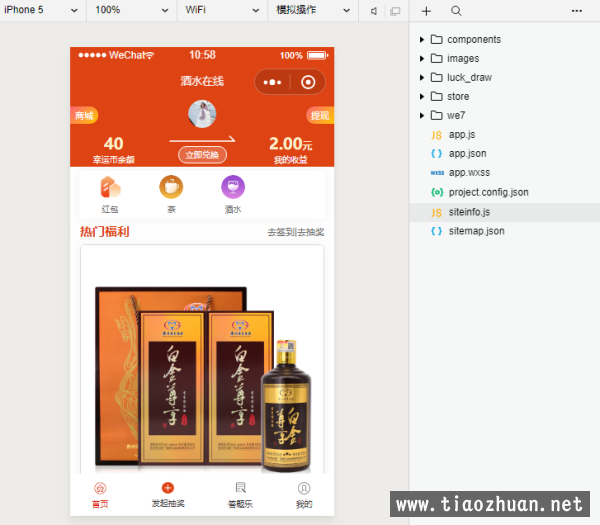
Task: Click the mini program capsule close circle
Action: pos(308,82)
